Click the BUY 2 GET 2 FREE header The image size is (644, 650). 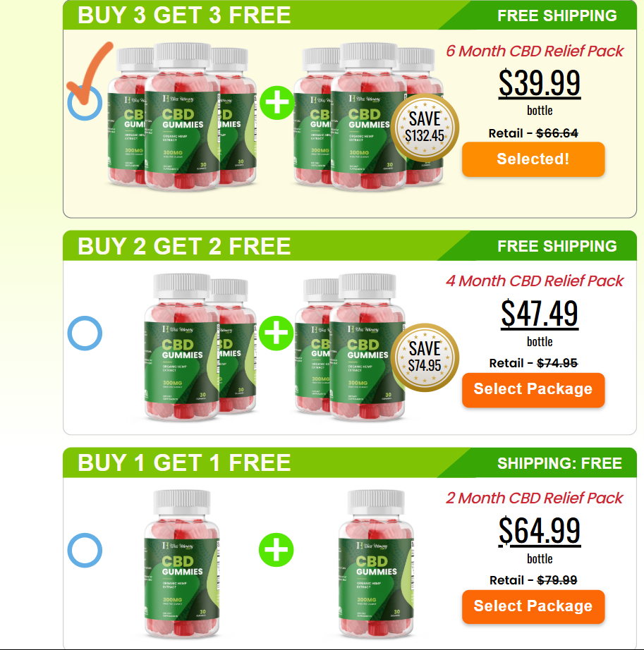(184, 246)
